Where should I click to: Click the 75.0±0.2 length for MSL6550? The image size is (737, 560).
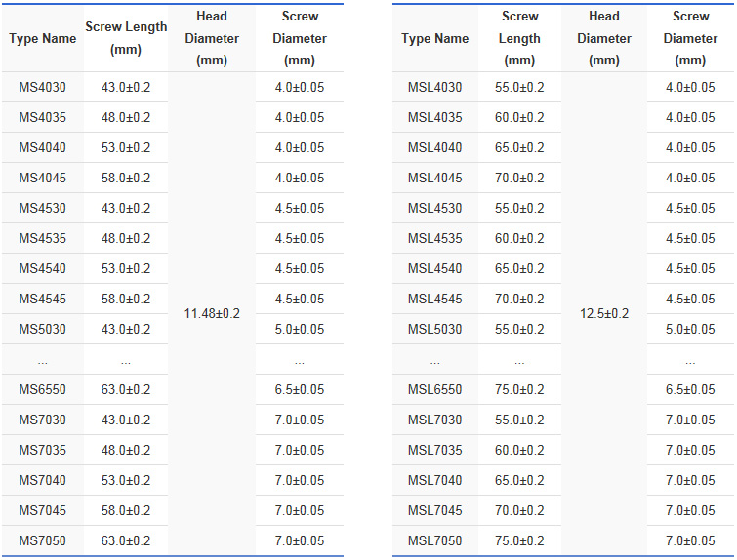(519, 389)
